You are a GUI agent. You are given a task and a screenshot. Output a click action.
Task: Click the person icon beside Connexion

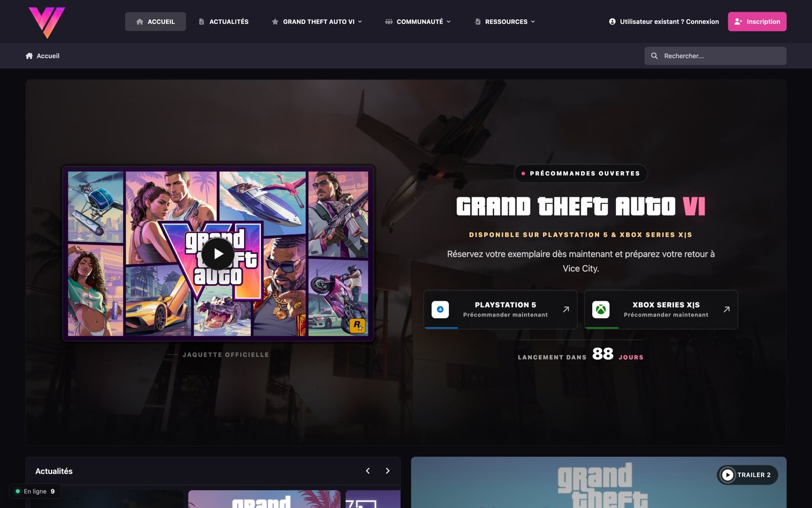coord(612,21)
